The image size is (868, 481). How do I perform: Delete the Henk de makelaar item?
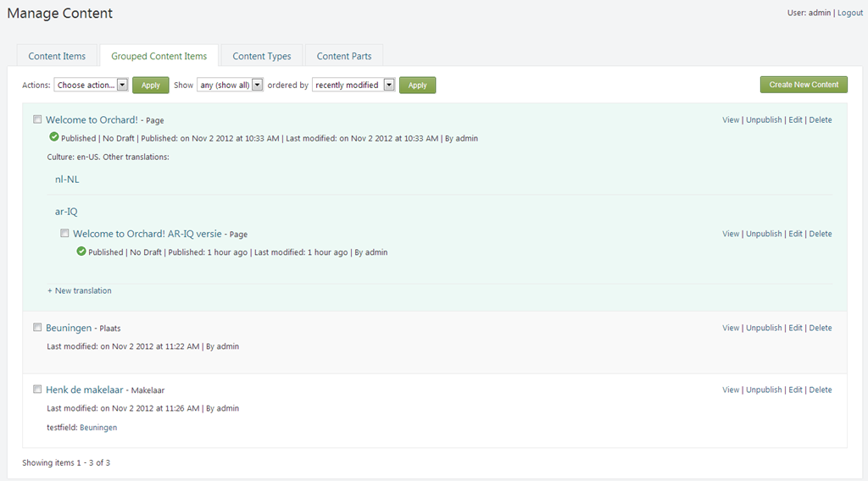click(820, 390)
